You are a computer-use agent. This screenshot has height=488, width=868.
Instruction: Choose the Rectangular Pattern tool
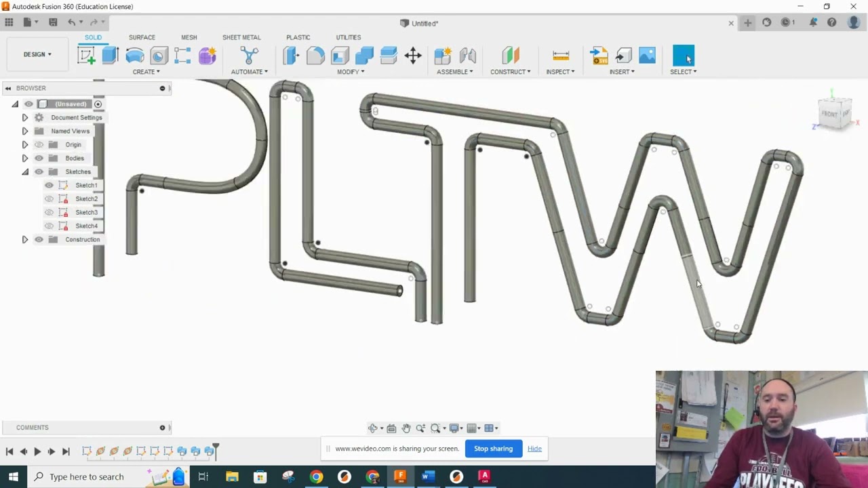tap(182, 56)
